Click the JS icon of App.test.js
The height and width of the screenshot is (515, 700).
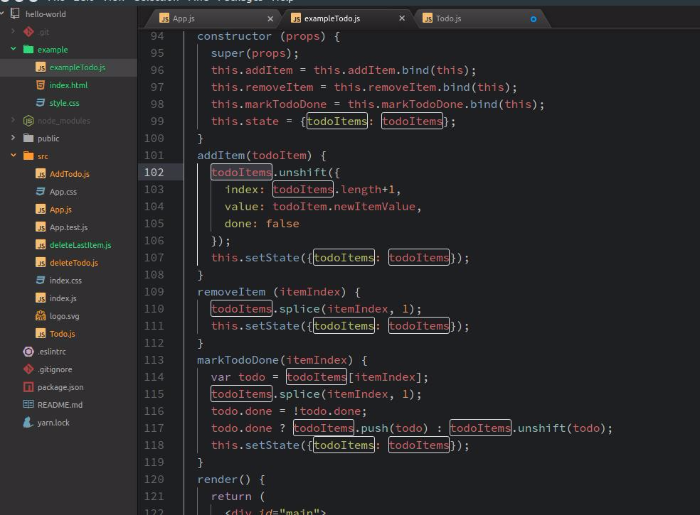tap(41, 227)
